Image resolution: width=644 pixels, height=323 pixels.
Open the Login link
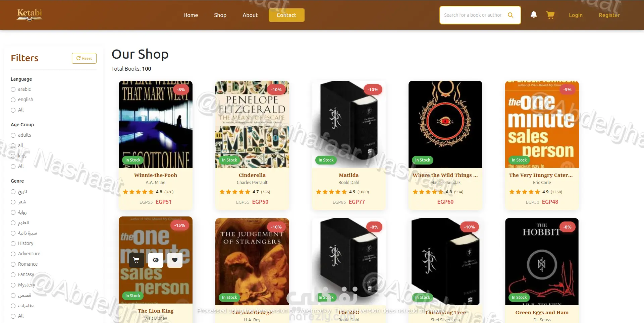[576, 15]
